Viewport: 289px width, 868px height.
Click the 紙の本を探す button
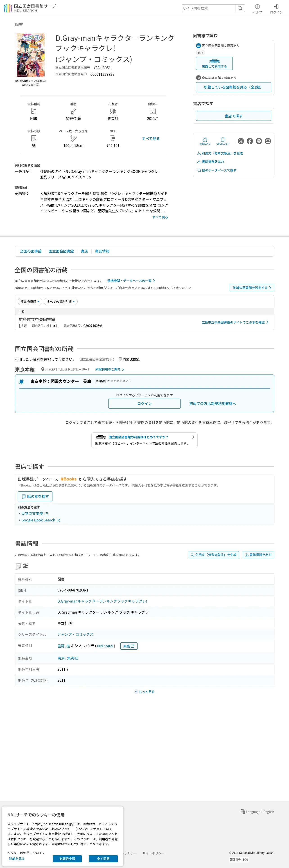tap(35, 496)
